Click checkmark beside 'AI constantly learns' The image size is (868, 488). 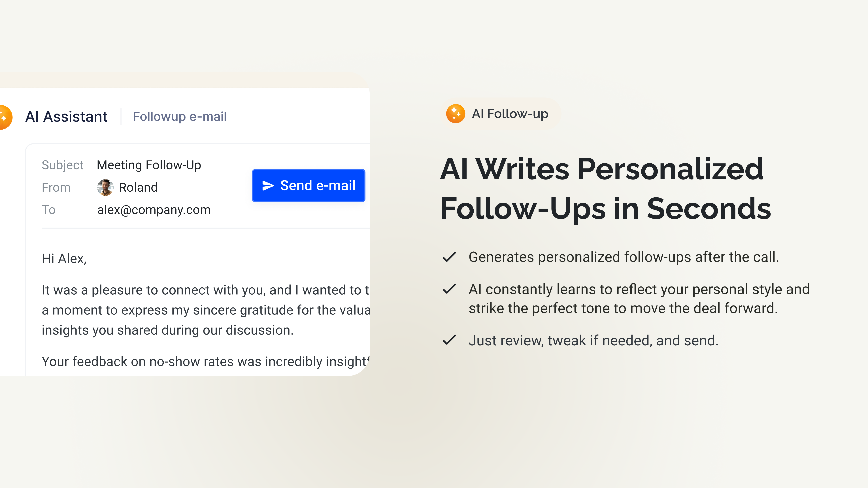449,289
